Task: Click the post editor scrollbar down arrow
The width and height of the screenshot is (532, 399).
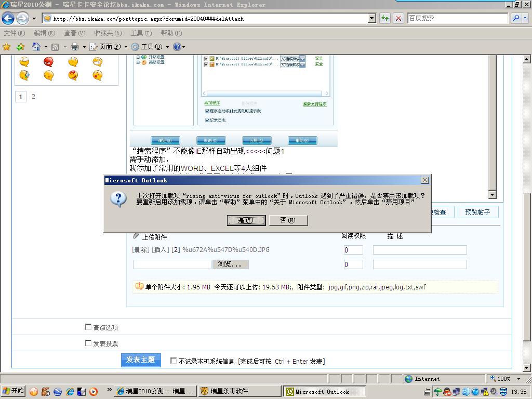Action: coord(493,194)
